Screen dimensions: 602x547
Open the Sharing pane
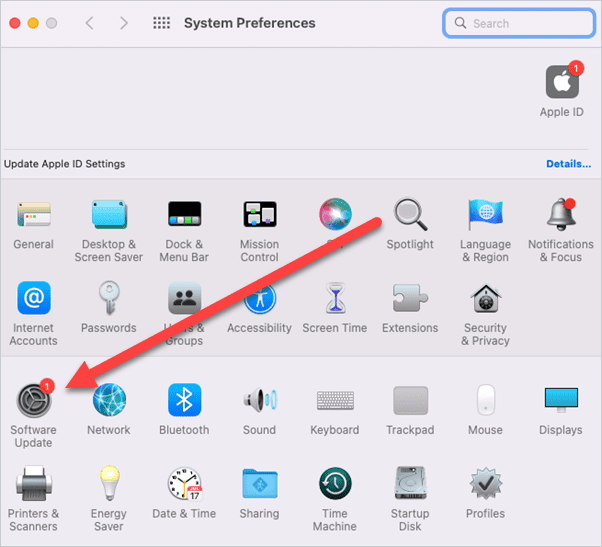click(x=260, y=484)
